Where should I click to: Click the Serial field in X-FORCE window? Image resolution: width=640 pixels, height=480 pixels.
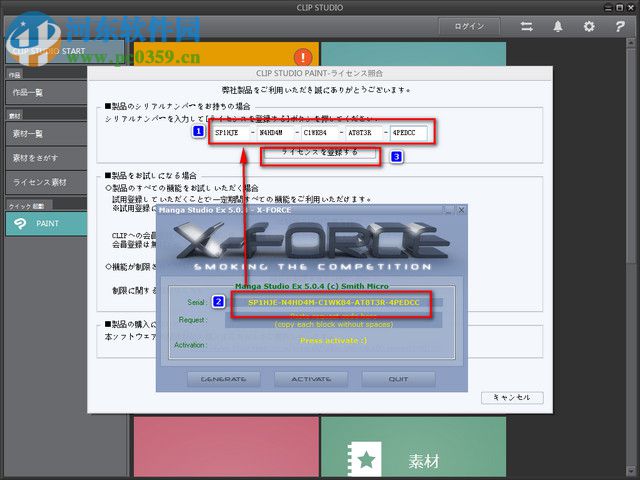334,303
